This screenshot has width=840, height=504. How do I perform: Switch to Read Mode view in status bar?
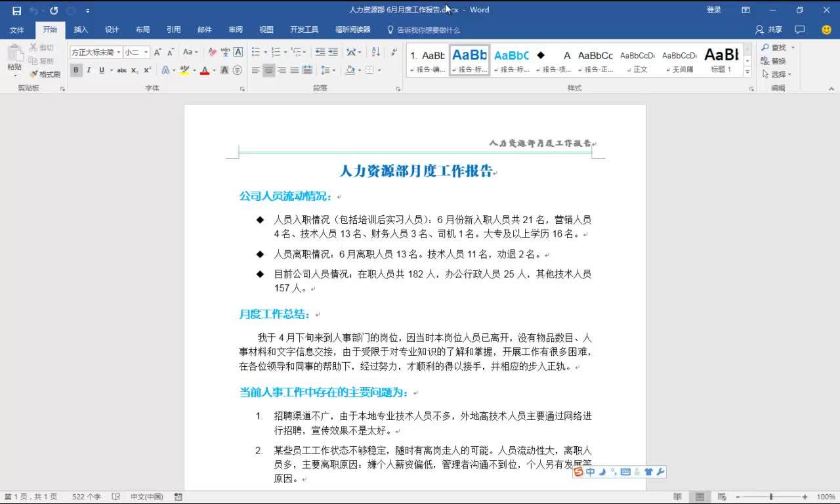(x=677, y=497)
